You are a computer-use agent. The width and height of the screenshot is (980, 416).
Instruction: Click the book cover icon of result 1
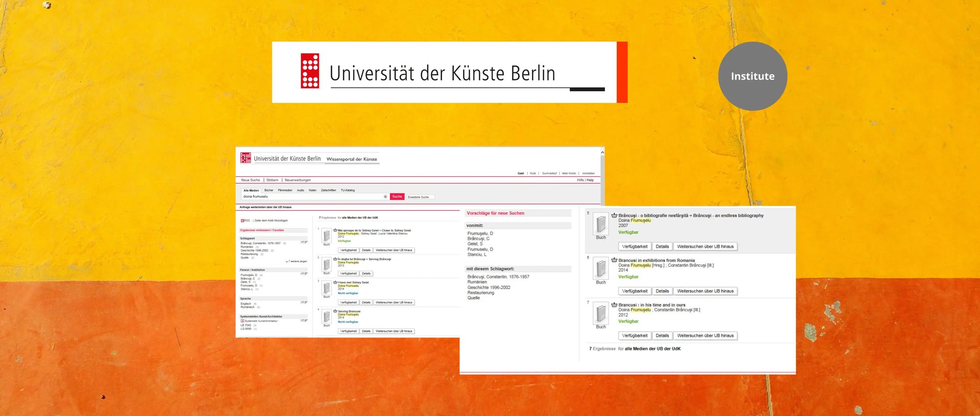pos(327,236)
